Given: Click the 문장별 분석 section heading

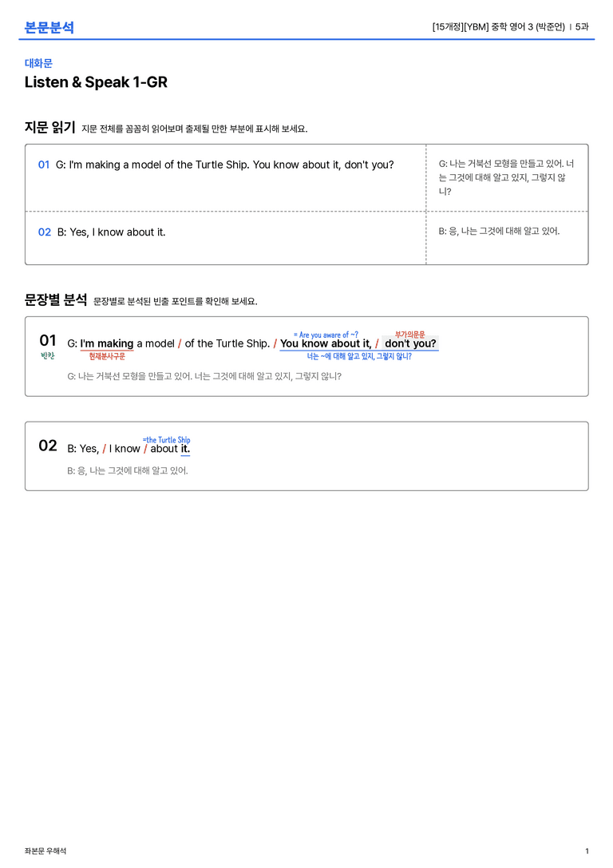Looking at the screenshot, I should pos(56,300).
